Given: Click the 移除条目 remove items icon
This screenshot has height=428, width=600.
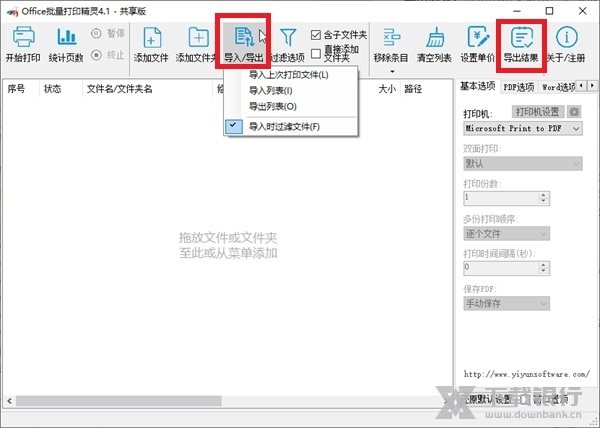Looking at the screenshot, I should 391,37.
